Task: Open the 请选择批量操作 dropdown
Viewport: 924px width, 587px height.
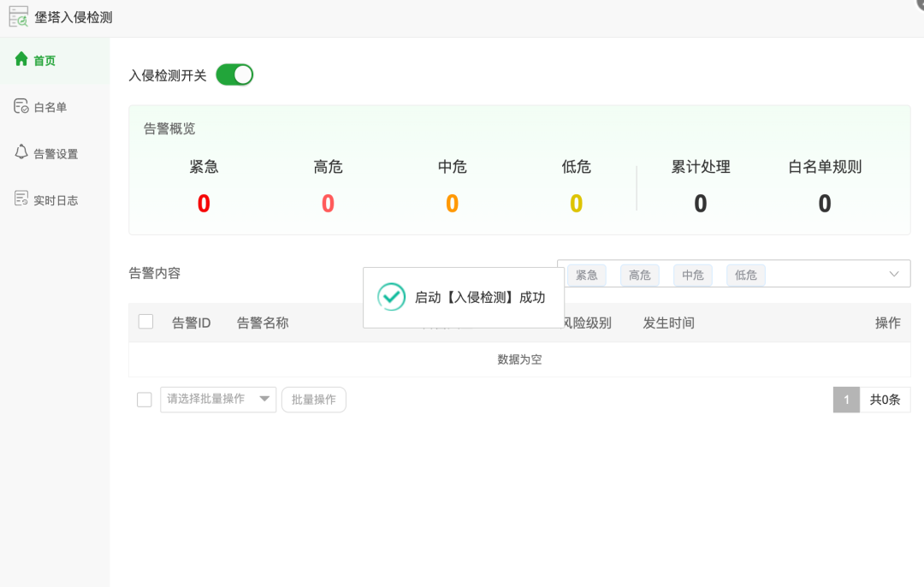Action: click(x=218, y=399)
